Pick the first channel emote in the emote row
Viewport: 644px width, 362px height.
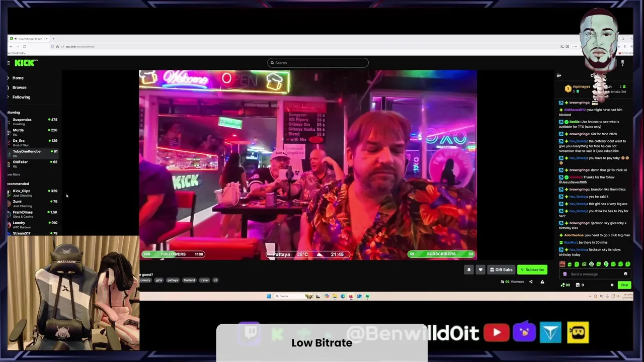coord(562,264)
